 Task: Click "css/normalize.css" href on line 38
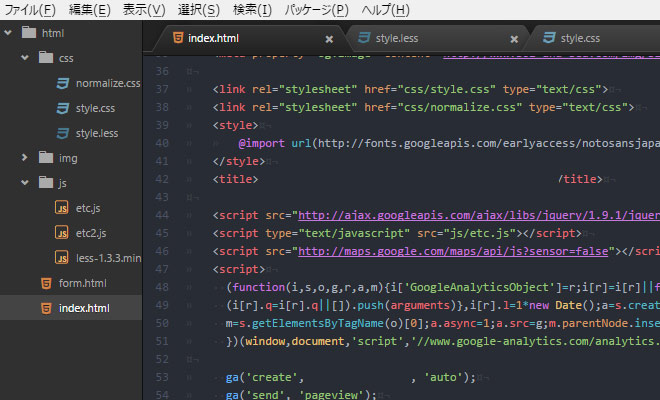460,107
